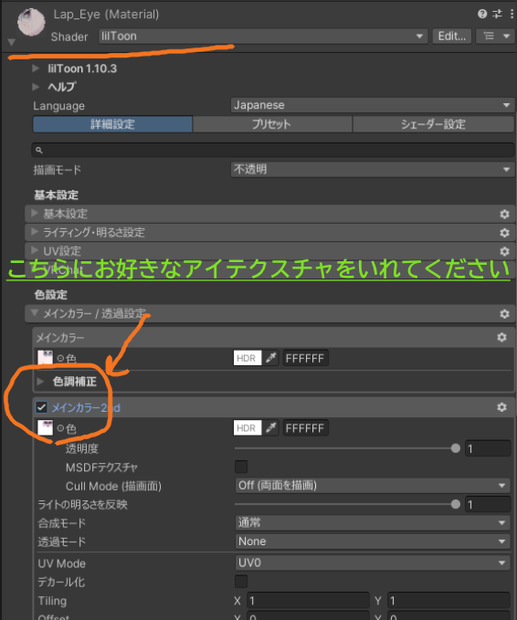Click the property search field

coord(273,150)
